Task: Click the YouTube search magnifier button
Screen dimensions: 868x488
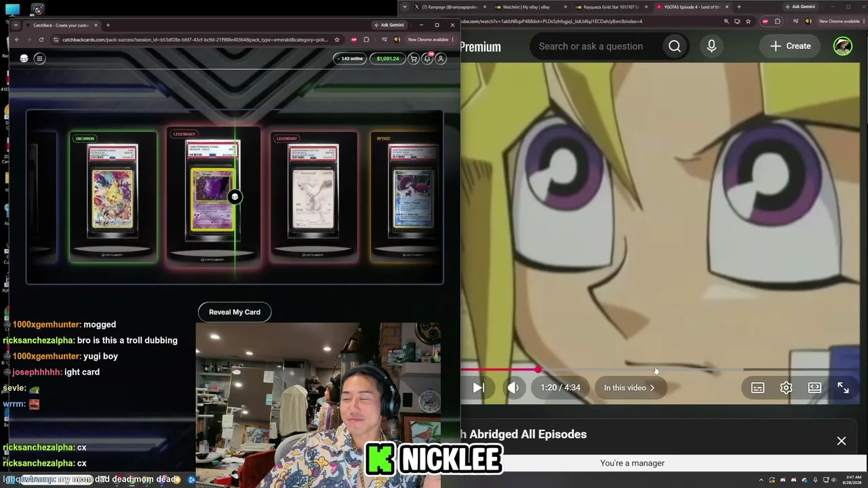Action: 675,46
